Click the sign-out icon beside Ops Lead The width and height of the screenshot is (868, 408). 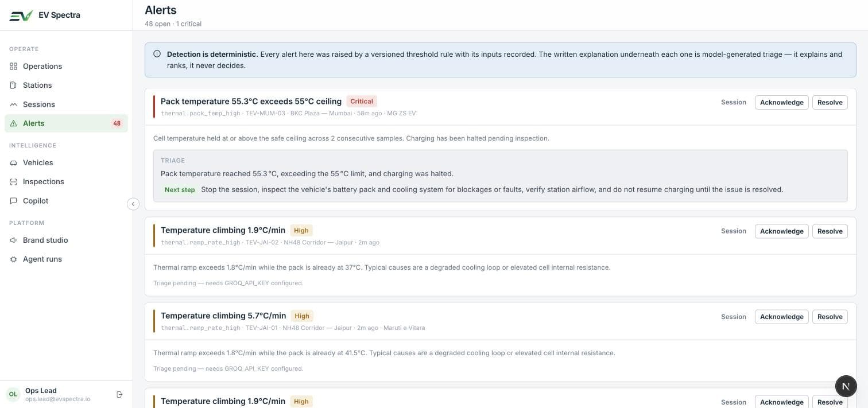119,394
